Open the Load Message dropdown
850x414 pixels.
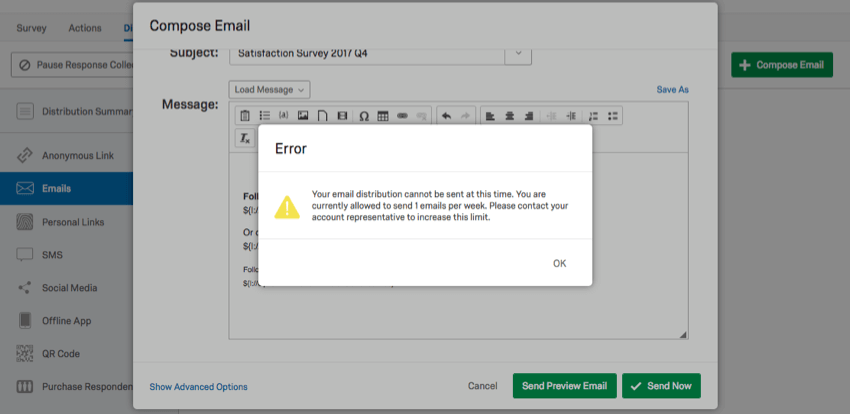(x=269, y=90)
